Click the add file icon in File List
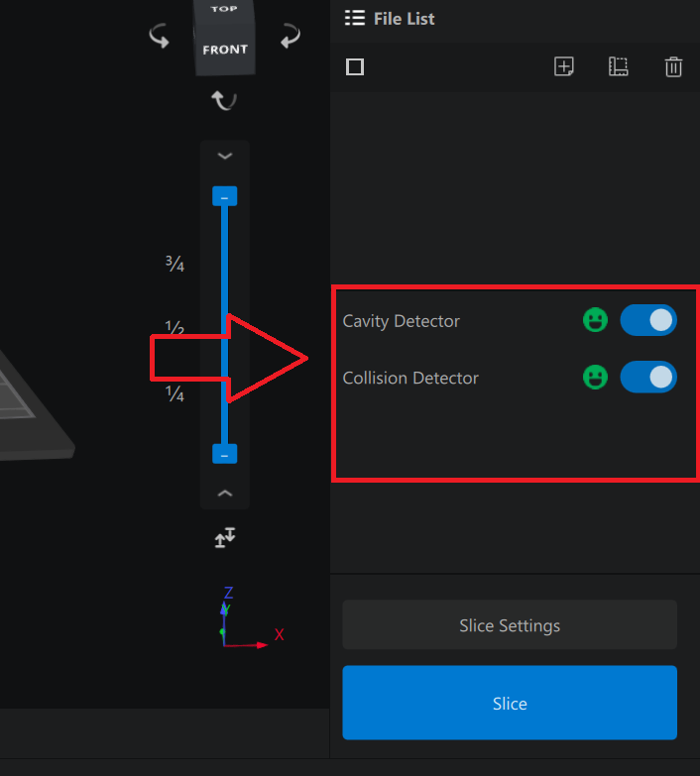Image resolution: width=700 pixels, height=776 pixels. pyautogui.click(x=564, y=66)
